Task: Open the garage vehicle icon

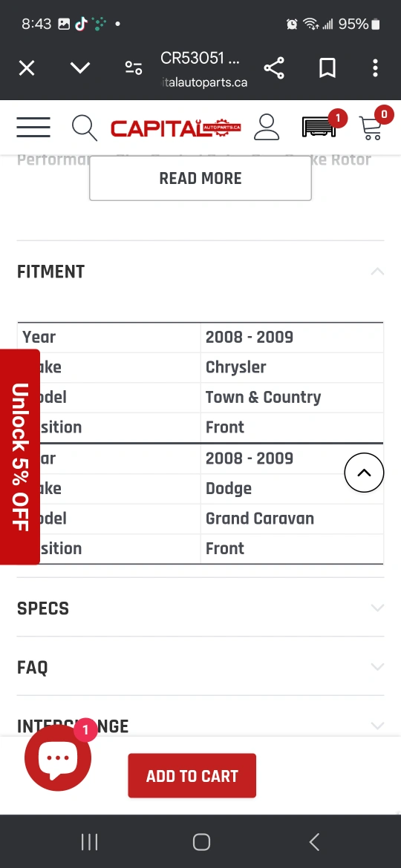Action: click(319, 127)
